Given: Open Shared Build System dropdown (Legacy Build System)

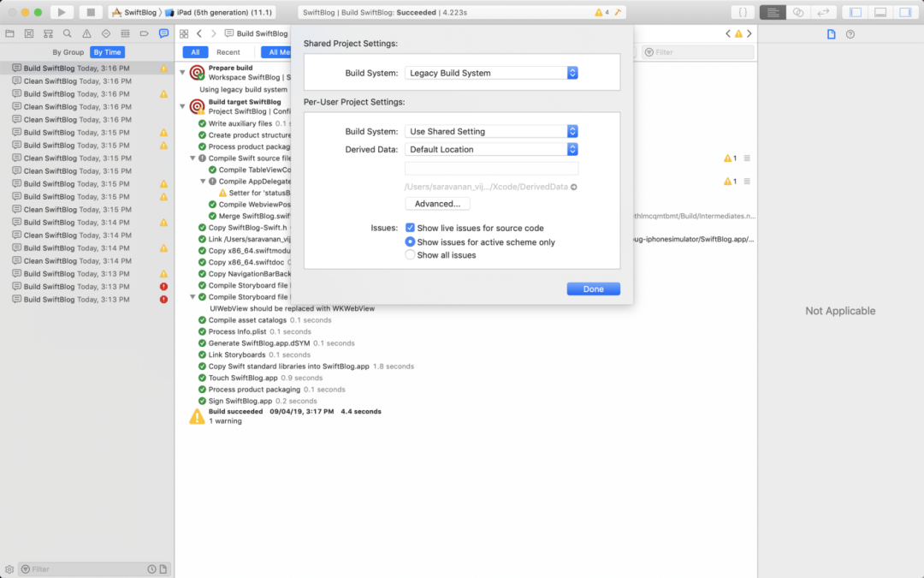Looking at the screenshot, I should tap(491, 73).
